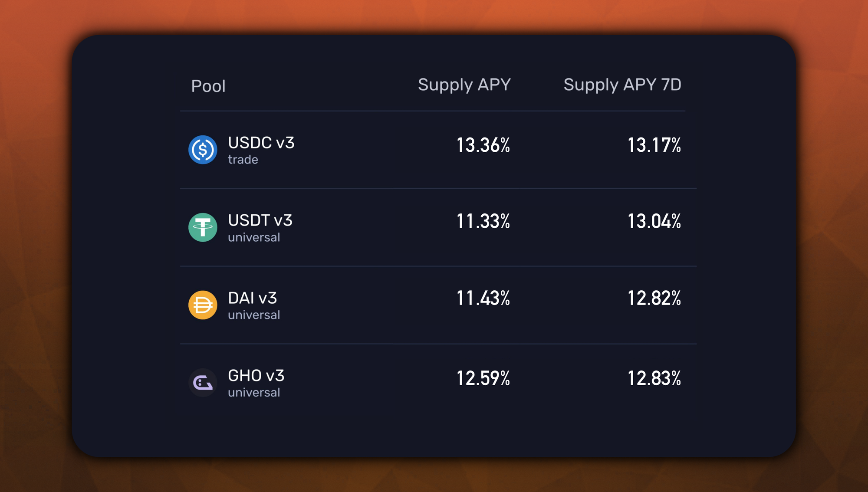
Task: Click DAI's 11.43% supply APY value
Action: pyautogui.click(x=483, y=298)
